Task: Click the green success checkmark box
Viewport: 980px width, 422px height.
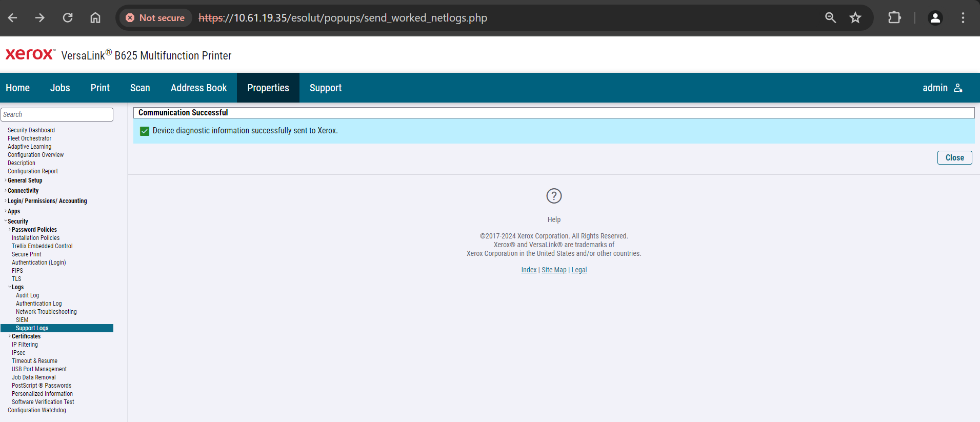Action: pyautogui.click(x=145, y=131)
